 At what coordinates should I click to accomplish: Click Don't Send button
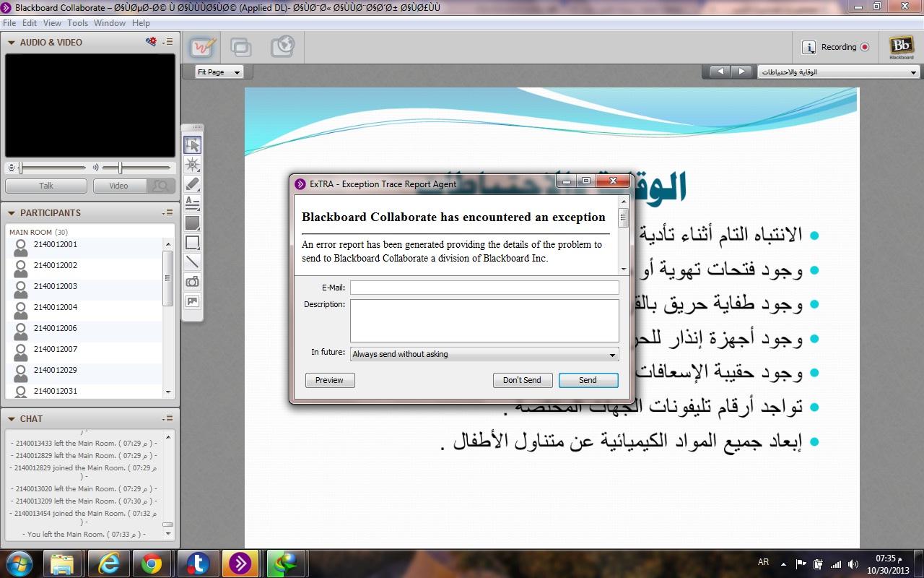coord(522,380)
